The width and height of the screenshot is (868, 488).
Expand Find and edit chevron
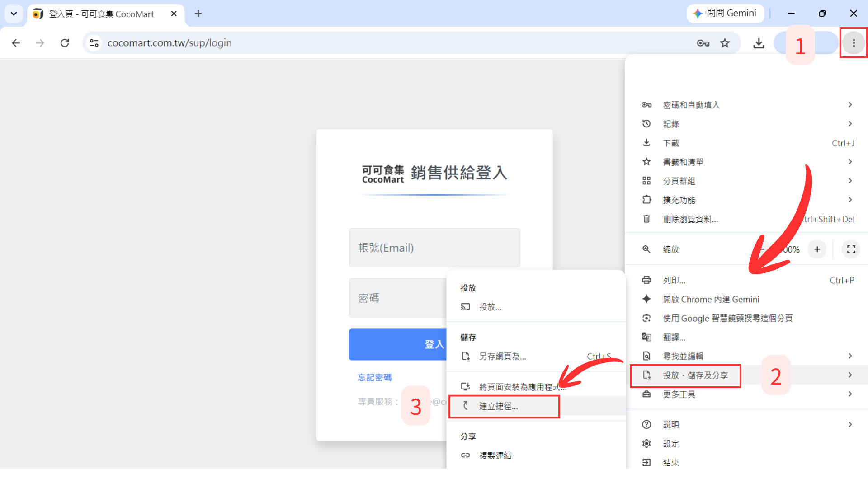pyautogui.click(x=850, y=356)
